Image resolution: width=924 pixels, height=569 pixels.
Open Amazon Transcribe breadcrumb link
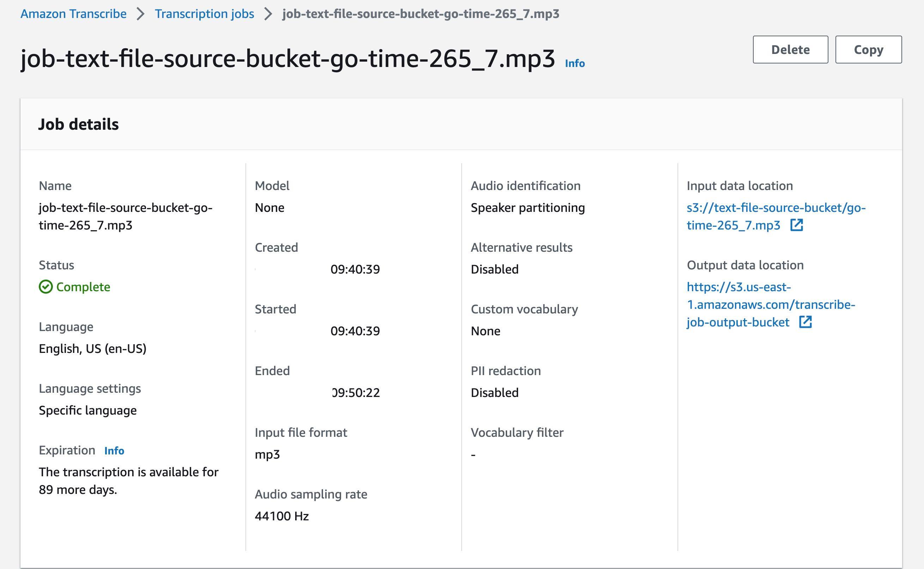point(73,14)
